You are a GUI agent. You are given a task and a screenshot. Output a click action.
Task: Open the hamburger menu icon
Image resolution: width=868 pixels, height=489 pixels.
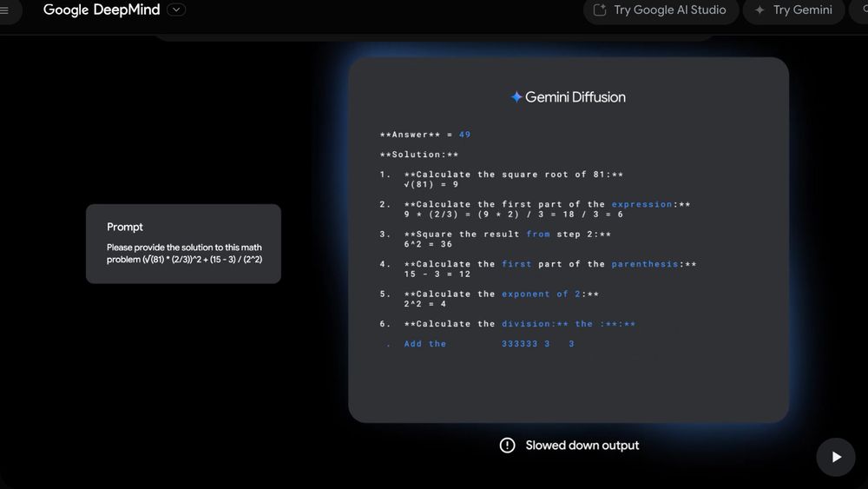4,10
